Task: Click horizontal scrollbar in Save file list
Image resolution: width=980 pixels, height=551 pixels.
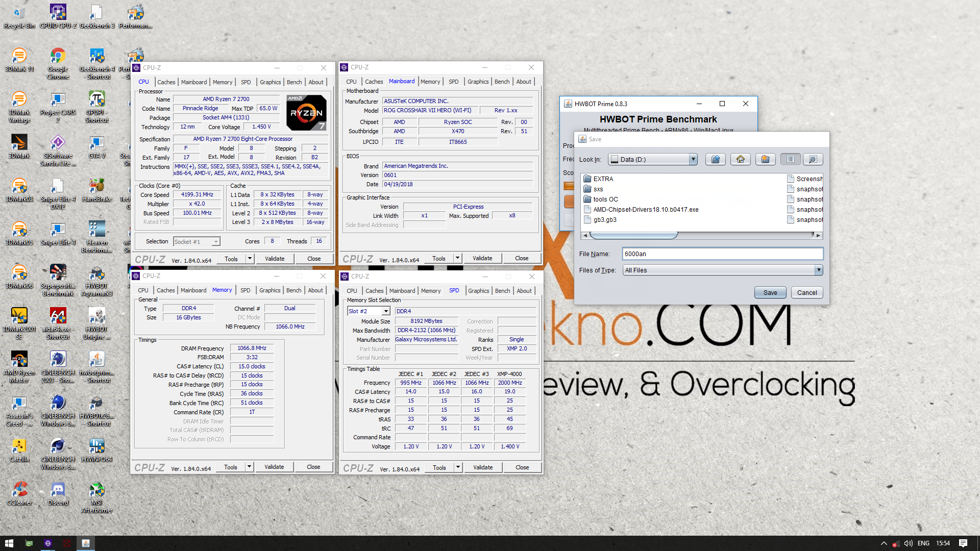Action: tap(633, 235)
